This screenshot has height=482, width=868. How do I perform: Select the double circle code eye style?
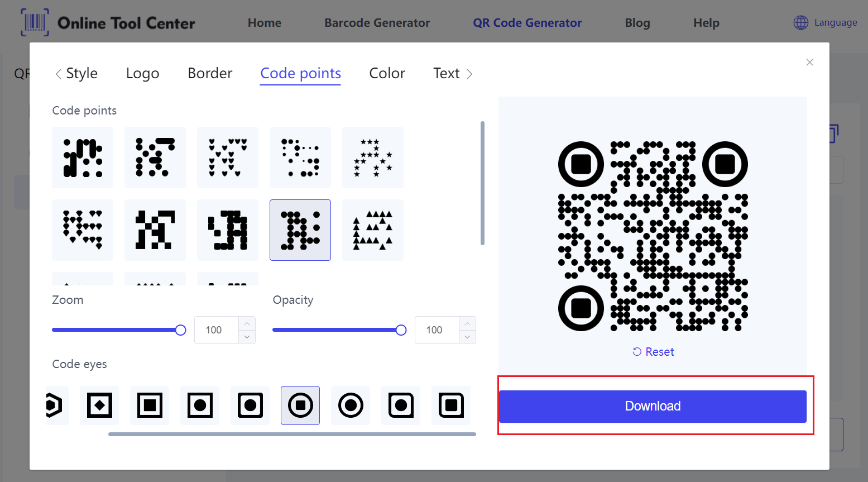(351, 405)
